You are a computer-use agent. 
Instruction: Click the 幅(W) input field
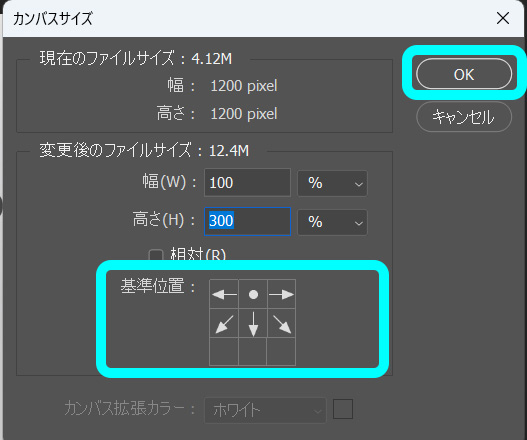coord(247,183)
